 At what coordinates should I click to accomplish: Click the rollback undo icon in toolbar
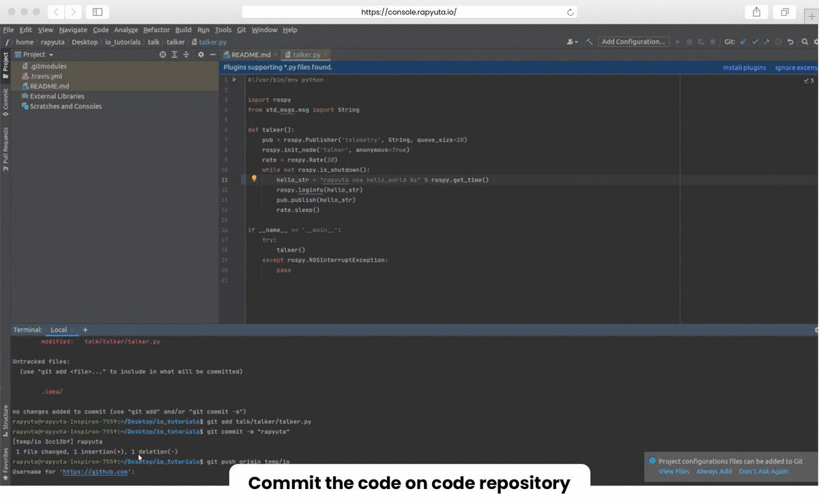tap(790, 42)
